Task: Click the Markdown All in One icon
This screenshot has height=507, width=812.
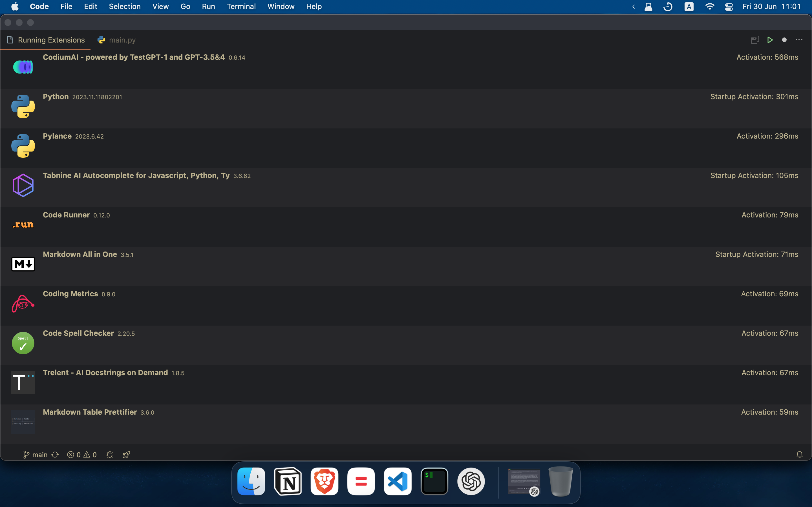Action: point(23,264)
